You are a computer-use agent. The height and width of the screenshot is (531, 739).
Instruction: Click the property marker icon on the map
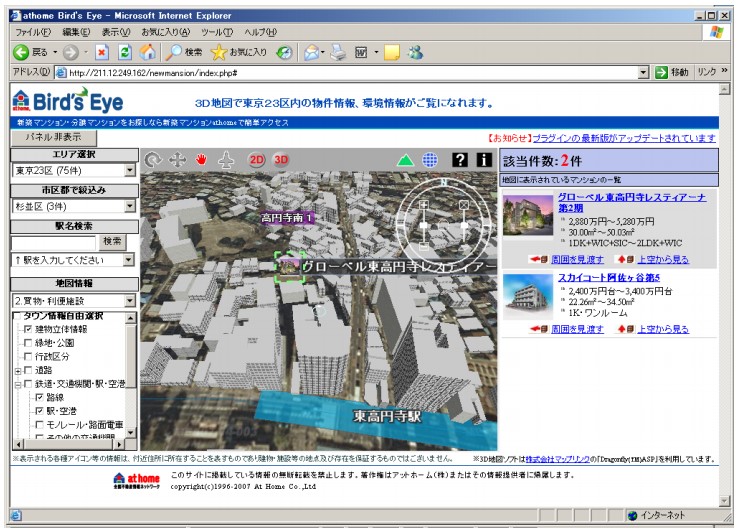(288, 267)
